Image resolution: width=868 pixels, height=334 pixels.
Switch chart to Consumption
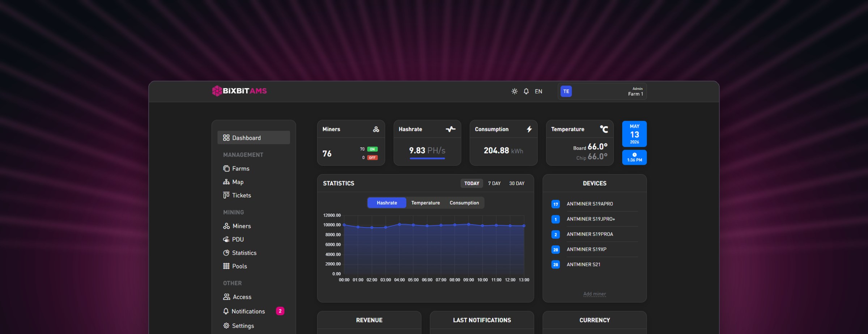click(x=464, y=203)
